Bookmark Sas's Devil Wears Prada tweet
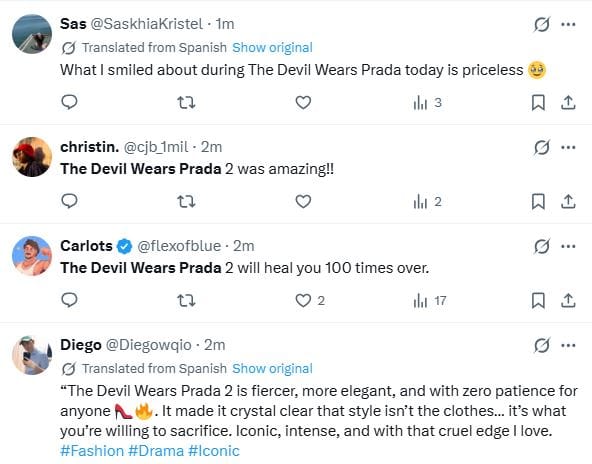The image size is (592, 464). (x=538, y=102)
